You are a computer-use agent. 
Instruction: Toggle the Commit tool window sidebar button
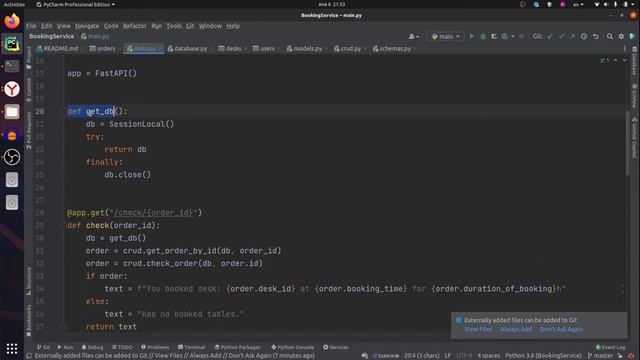pos(29,90)
